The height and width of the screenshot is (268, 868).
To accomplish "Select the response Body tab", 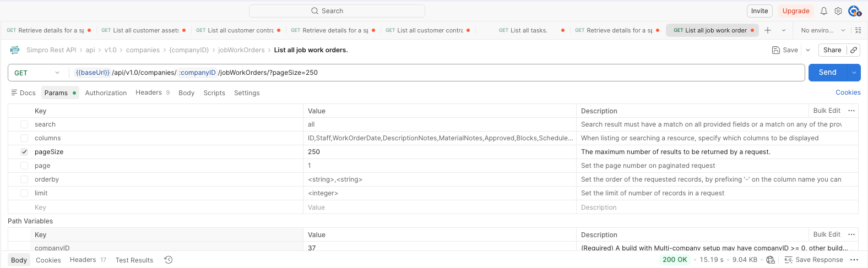I will pos(19,260).
